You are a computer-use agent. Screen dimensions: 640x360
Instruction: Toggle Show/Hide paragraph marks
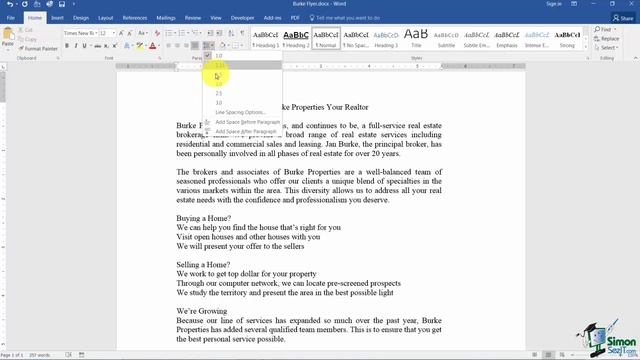pyautogui.click(x=242, y=33)
